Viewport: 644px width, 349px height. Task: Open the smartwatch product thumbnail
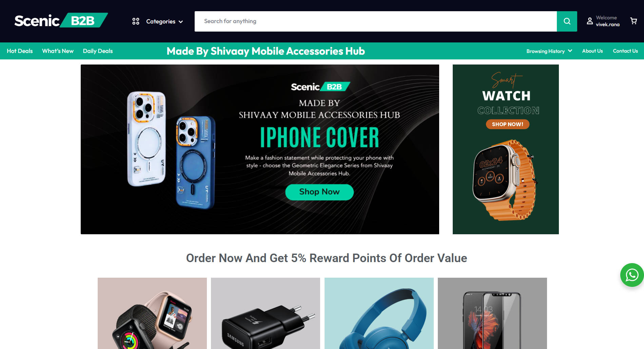(152, 313)
